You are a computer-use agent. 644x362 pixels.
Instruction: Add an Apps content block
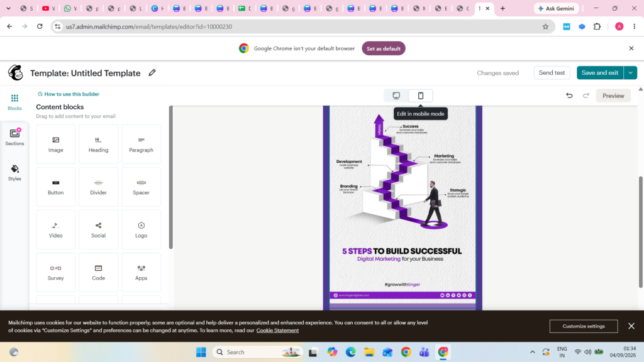[x=142, y=272]
